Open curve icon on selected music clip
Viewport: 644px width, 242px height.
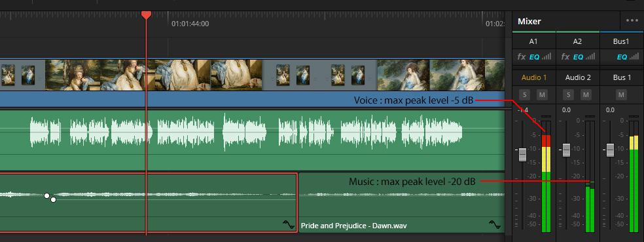tap(289, 225)
